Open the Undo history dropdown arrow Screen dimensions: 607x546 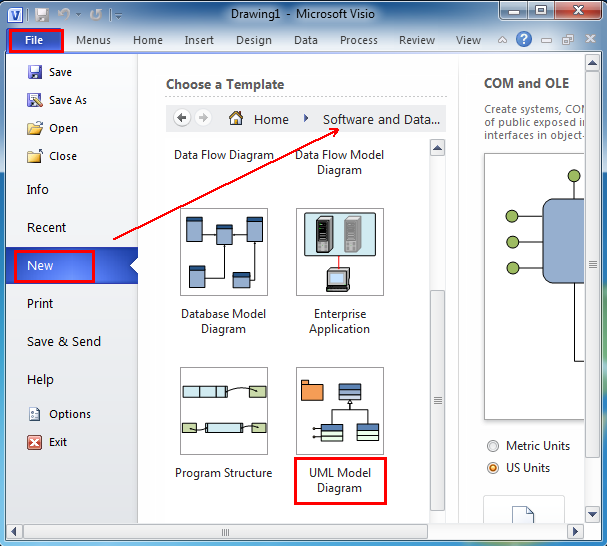(79, 15)
